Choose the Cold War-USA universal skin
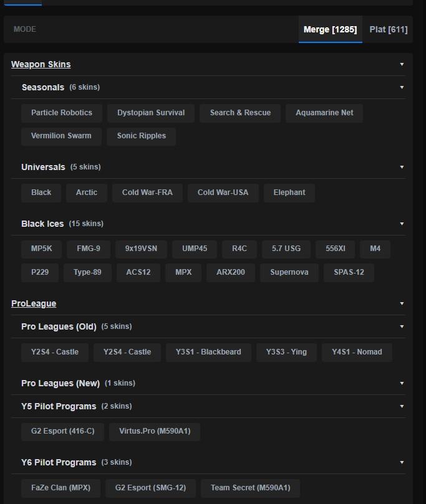The height and width of the screenshot is (504, 426). [223, 193]
